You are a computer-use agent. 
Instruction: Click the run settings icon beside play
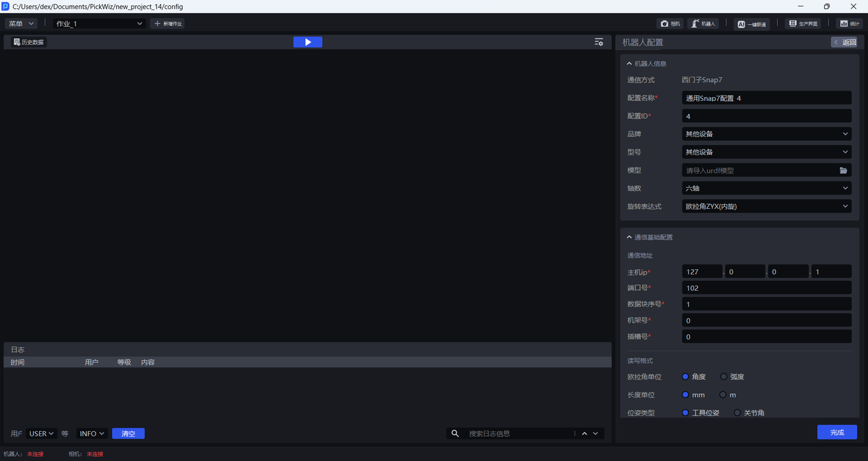pyautogui.click(x=599, y=42)
